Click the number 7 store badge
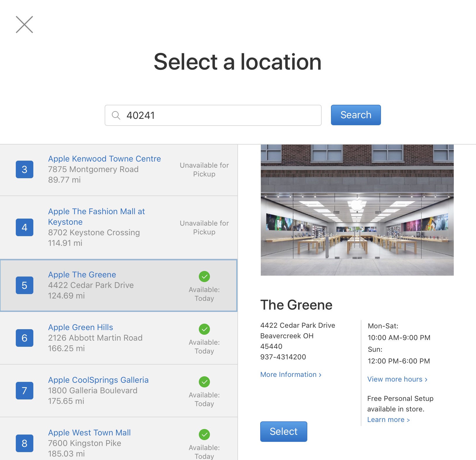This screenshot has height=460, width=476. [25, 391]
